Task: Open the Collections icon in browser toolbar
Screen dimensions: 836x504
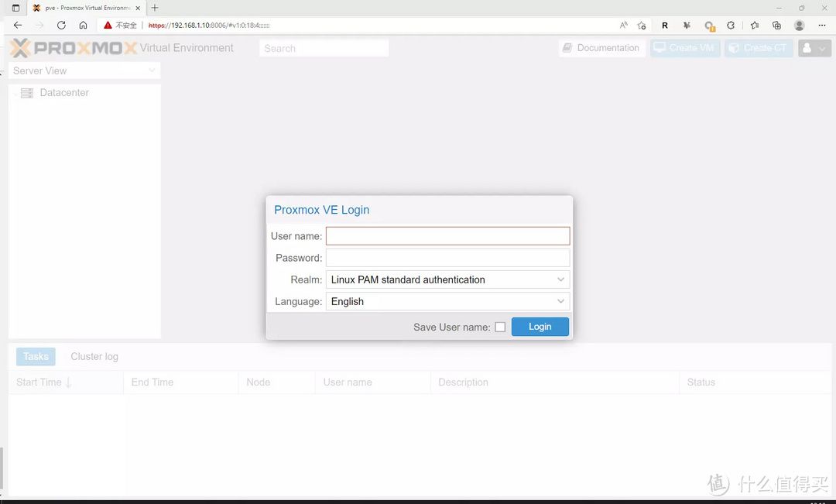Action: click(x=776, y=26)
